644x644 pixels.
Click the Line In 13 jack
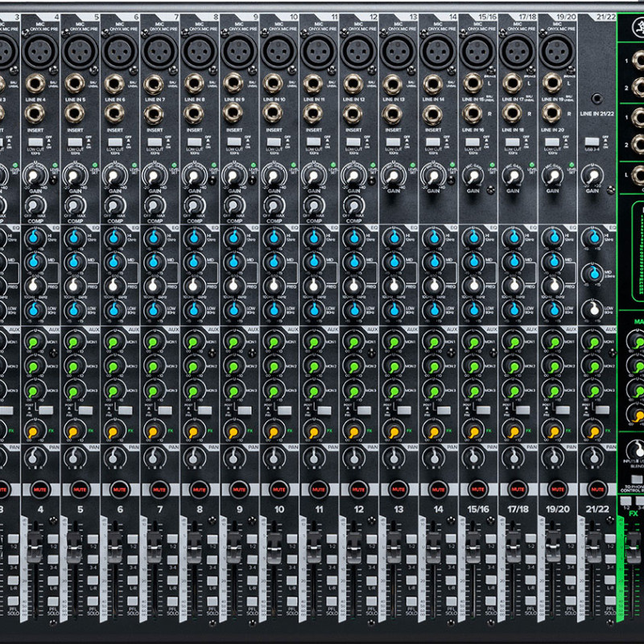(392, 85)
